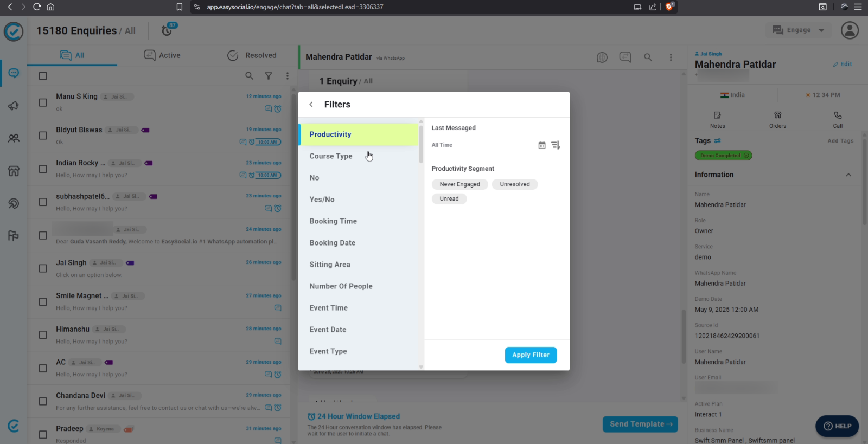Select Course Type filter category
868x444 pixels.
pos(331,156)
